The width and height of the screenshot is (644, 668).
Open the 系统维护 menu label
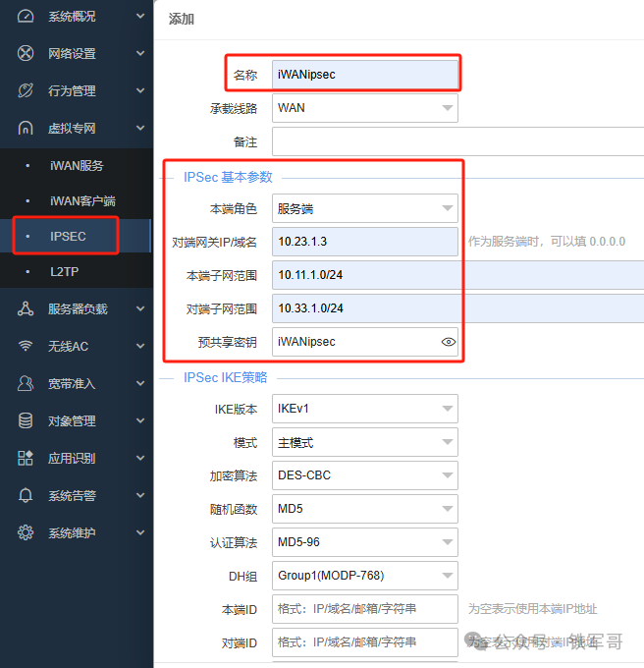click(x=72, y=533)
